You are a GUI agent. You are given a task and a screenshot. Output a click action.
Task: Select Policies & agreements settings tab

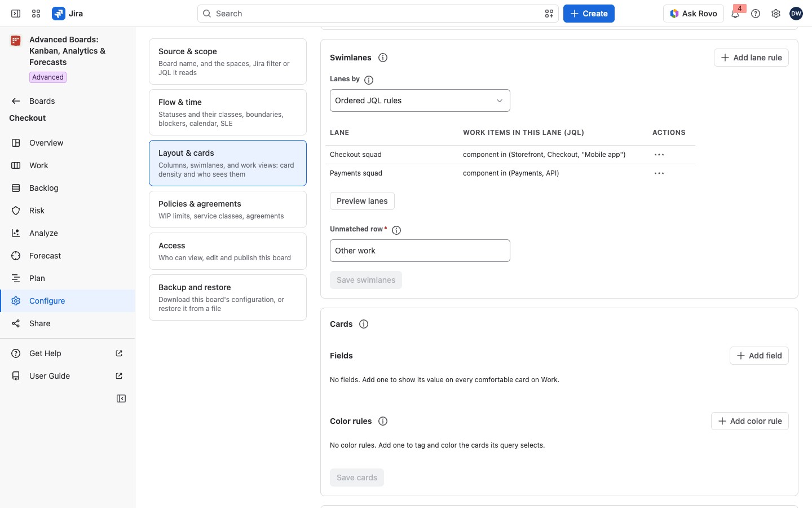click(x=228, y=209)
